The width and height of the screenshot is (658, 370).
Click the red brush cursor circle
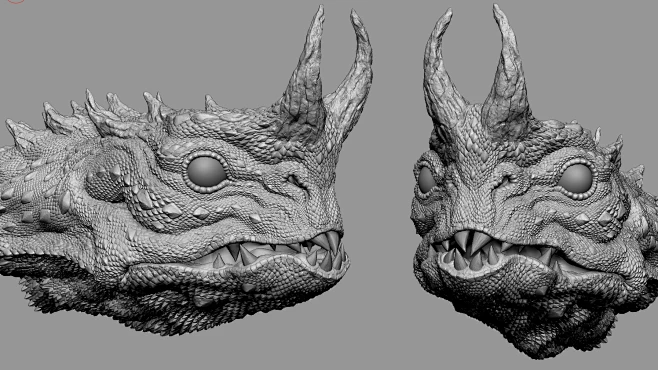pyautogui.click(x=16, y=1)
